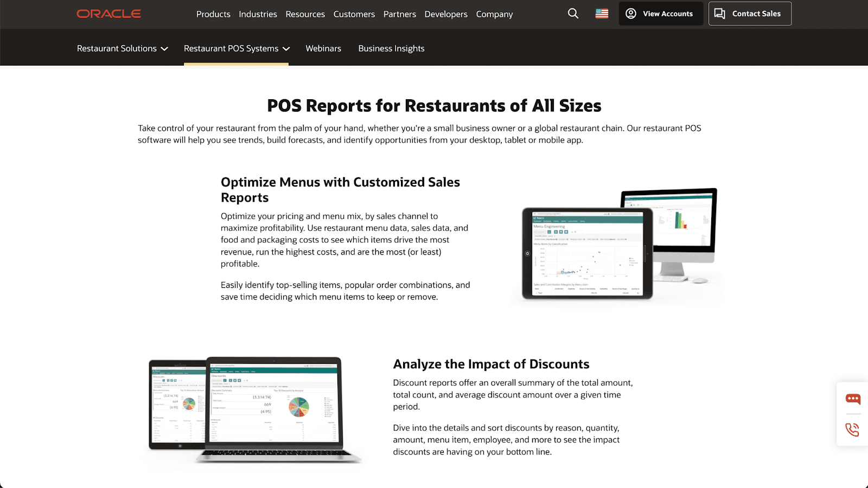Expand the Restaurant POS Systems dropdown
The image size is (868, 488).
click(x=237, y=48)
